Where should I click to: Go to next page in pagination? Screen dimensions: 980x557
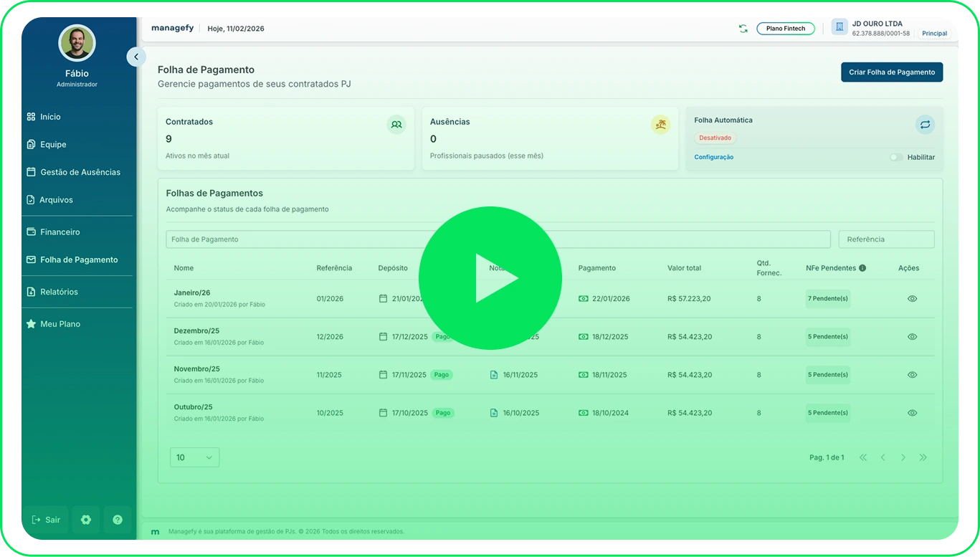(903, 457)
